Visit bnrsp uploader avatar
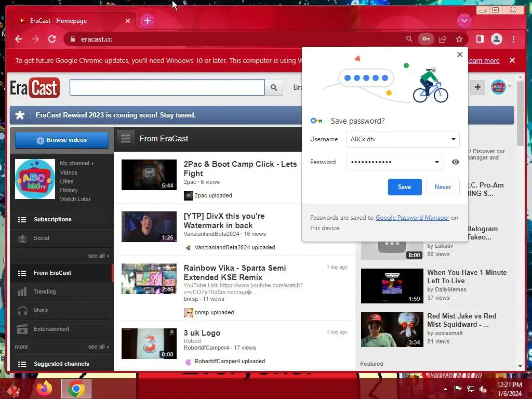The width and height of the screenshot is (532, 399). click(x=188, y=312)
